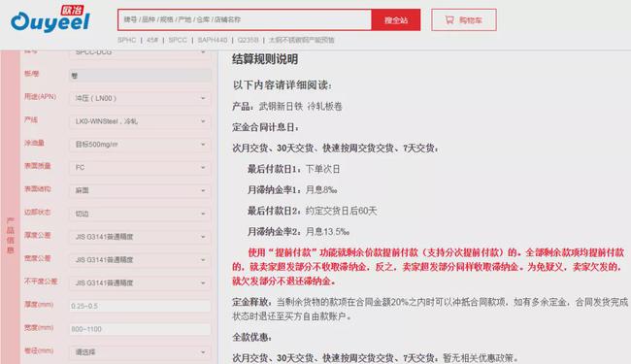Click the Ouyeel logo

click(50, 18)
